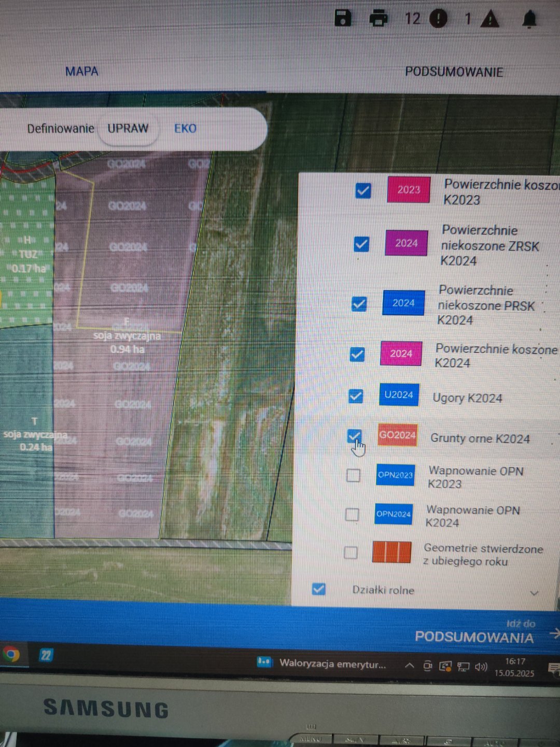Click the save floppy disk icon
The height and width of the screenshot is (747, 560).
pos(343,18)
